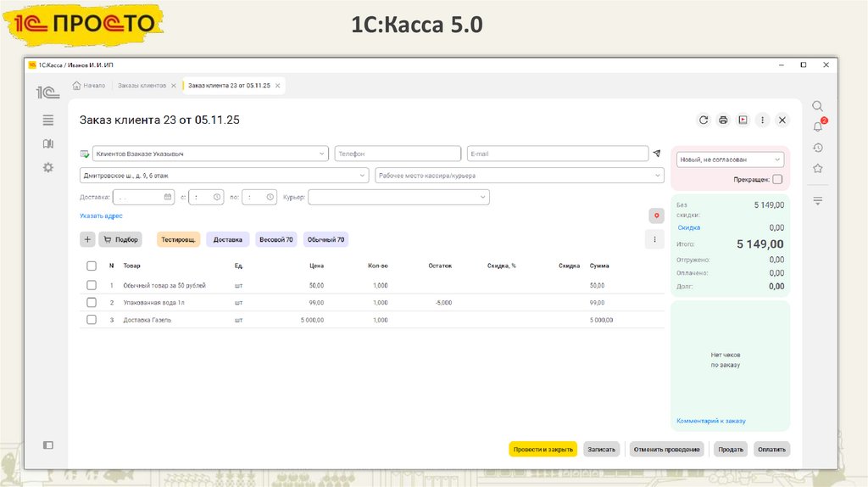Sort by the 'Цена' column header
Image resolution: width=868 pixels, height=487 pixels.
click(317, 266)
